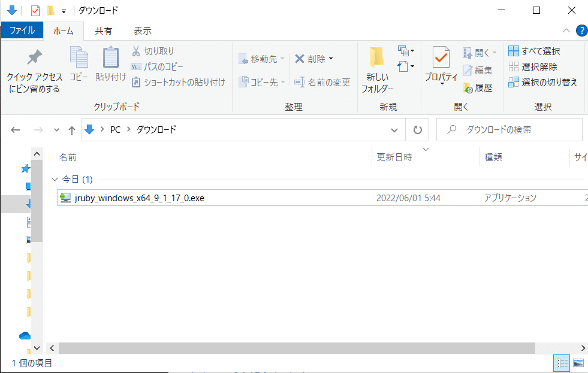This screenshot has width=588, height=373.
Task: Click navigation pane scroll up arrow
Action: (x=37, y=154)
